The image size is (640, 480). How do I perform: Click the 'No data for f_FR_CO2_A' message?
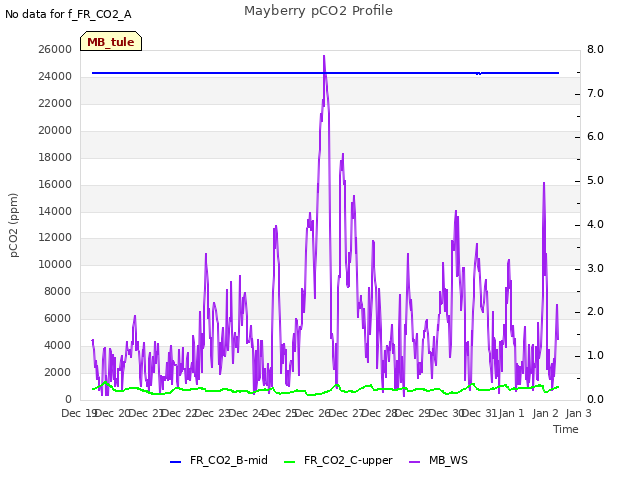[x=68, y=14]
